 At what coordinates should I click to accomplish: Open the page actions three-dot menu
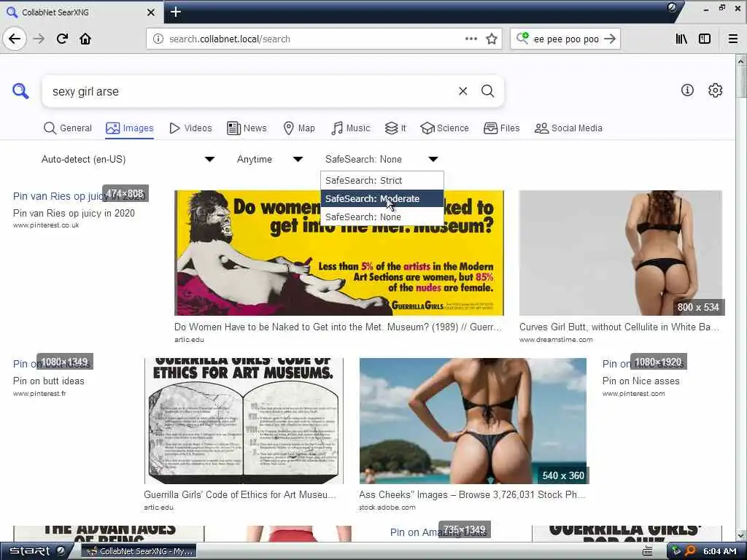click(x=471, y=39)
